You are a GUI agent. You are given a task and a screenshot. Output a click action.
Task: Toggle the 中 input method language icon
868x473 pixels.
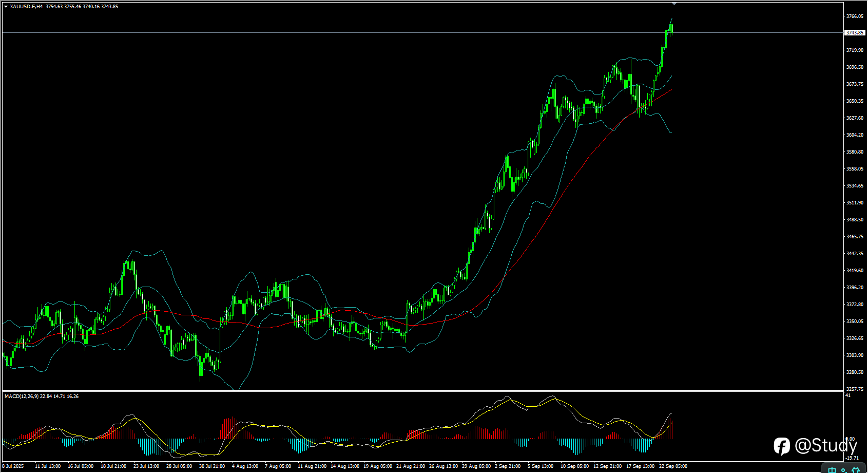832,469
